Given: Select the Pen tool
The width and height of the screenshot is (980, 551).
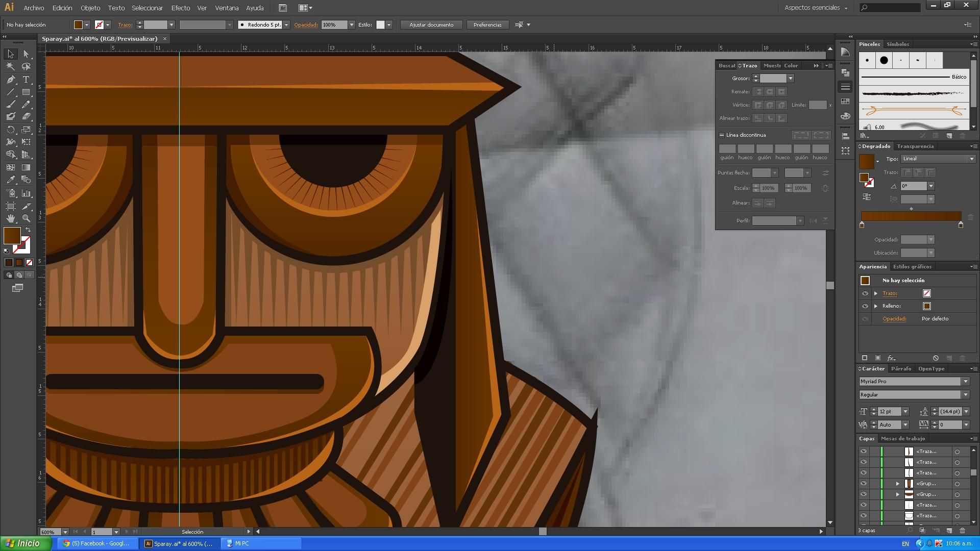Looking at the screenshot, I should tap(11, 80).
